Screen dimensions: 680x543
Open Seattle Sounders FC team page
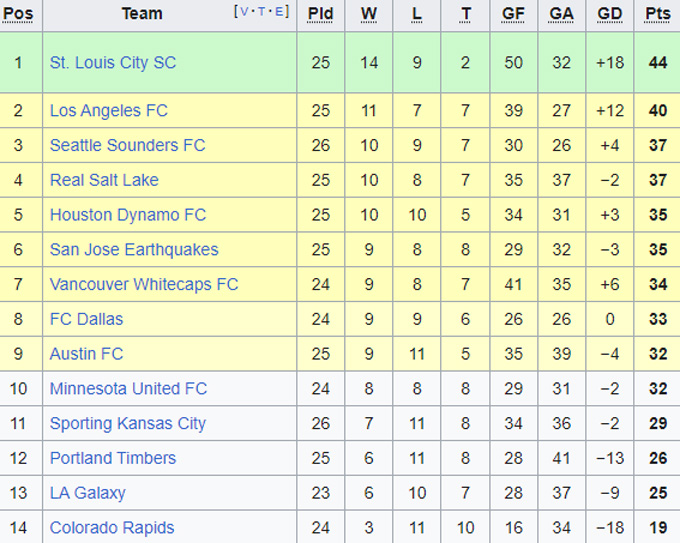[x=127, y=145]
